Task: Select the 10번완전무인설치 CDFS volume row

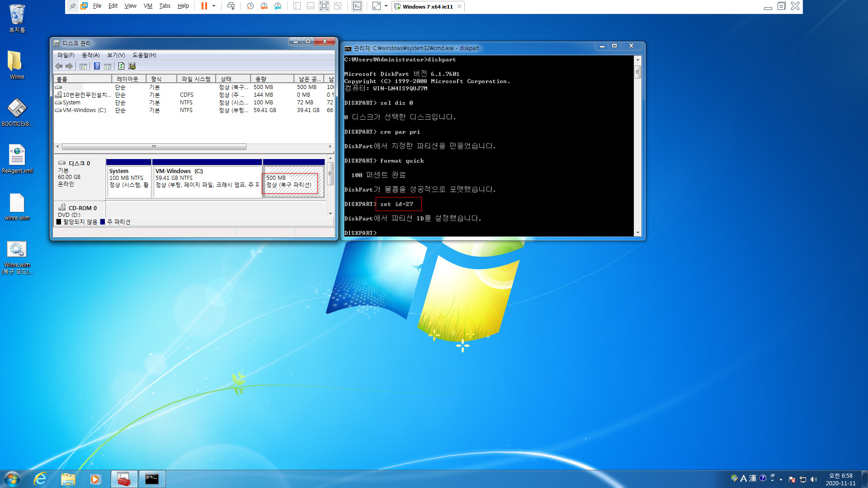Action: coord(194,95)
